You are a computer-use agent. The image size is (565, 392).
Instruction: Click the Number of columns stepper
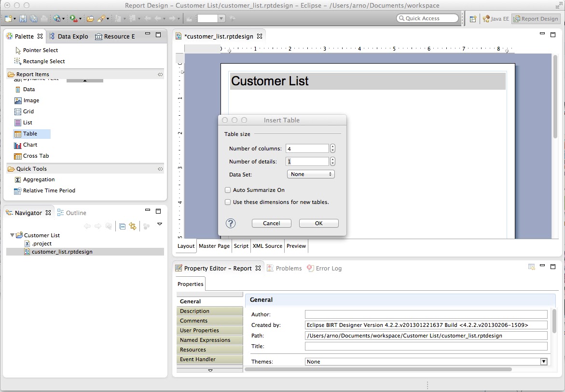tap(332, 149)
